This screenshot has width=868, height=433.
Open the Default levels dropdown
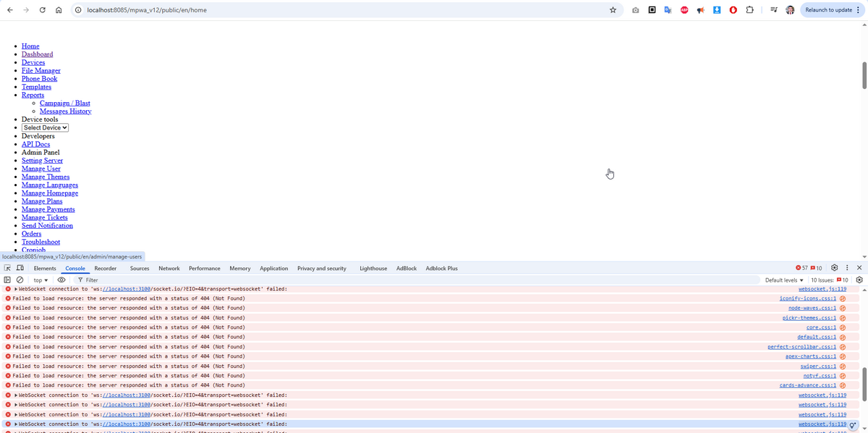pos(784,280)
